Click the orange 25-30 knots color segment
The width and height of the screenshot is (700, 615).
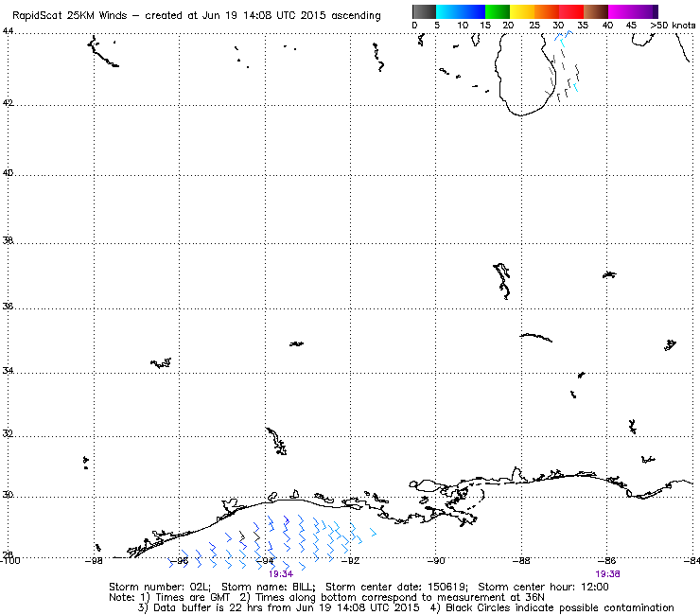pos(547,11)
